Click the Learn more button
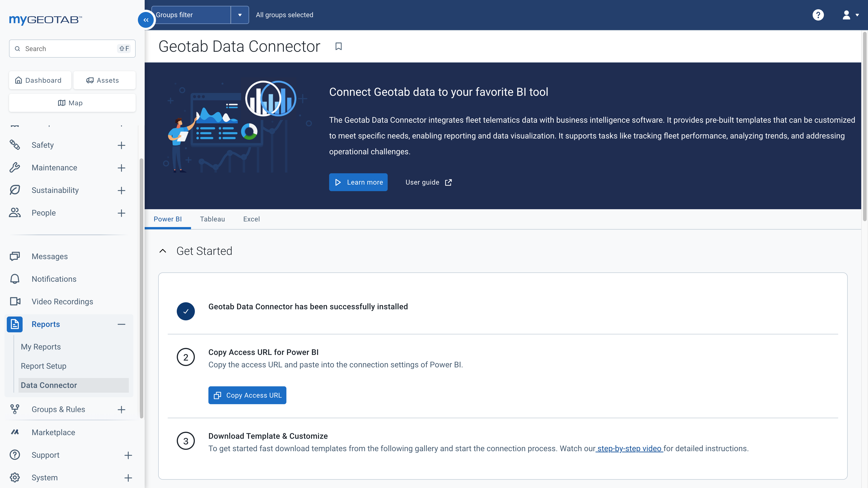Image resolution: width=868 pixels, height=488 pixels. point(358,182)
